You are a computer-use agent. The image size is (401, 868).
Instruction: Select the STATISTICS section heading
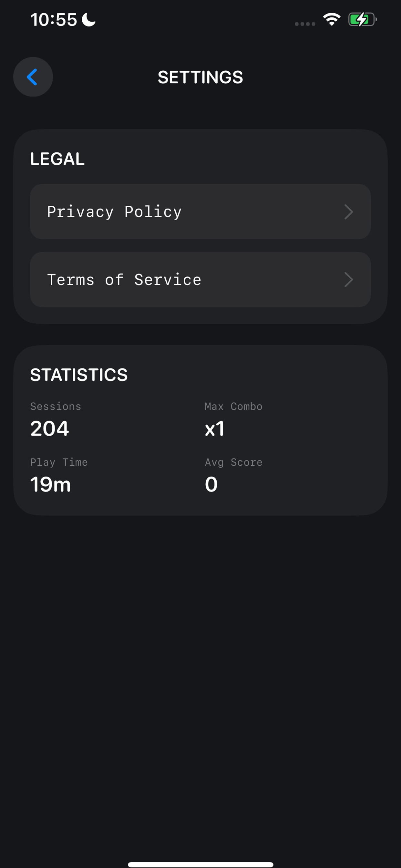[79, 375]
